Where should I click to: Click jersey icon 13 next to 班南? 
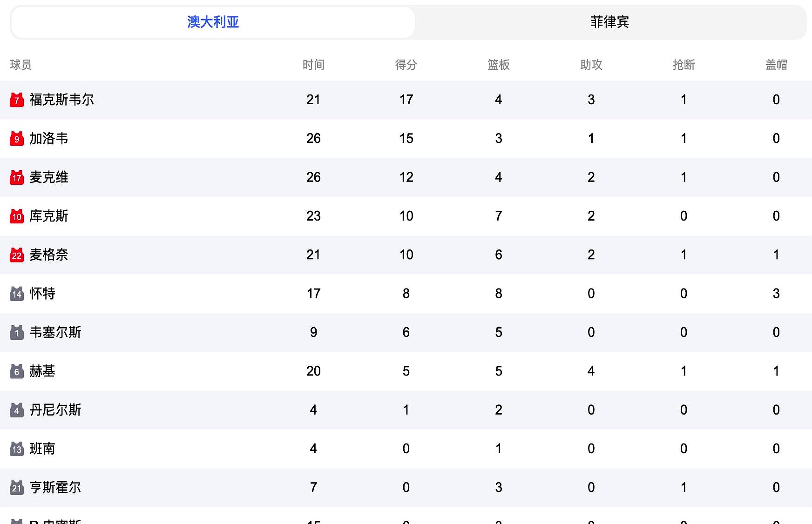pos(16,449)
